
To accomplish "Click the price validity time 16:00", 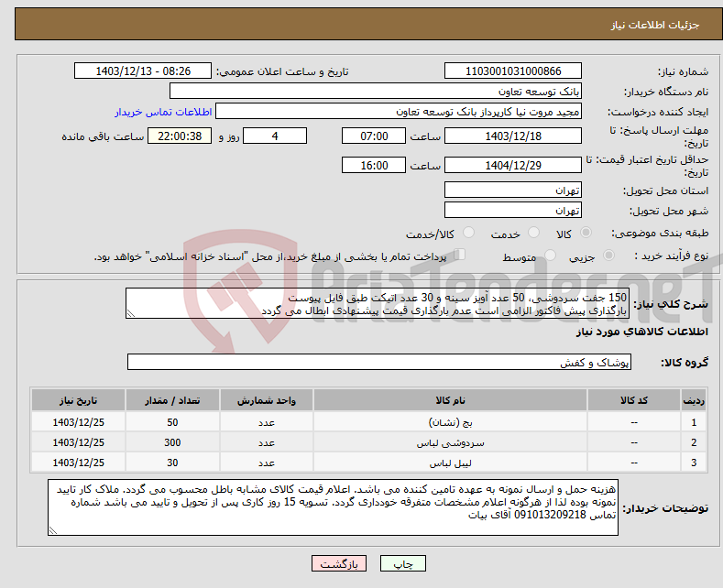I will (374, 165).
